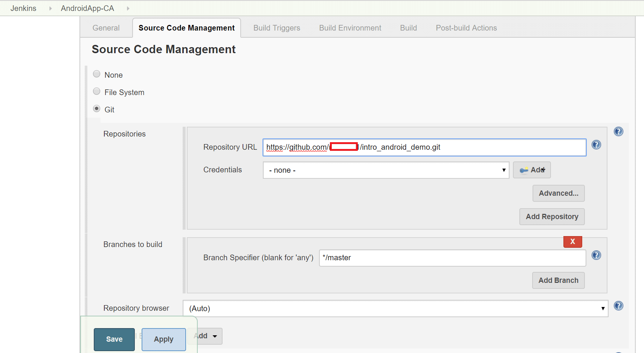Click the Save button
Viewport: 644px width, 353px height.
pos(114,339)
